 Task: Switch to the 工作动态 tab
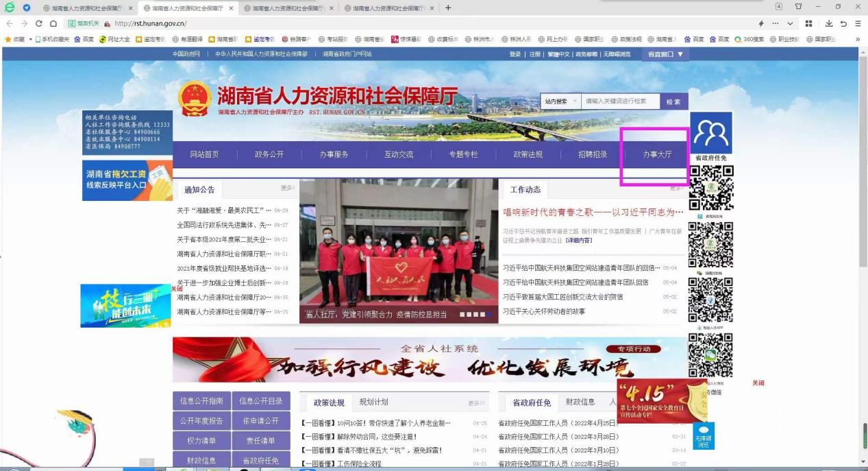(524, 189)
